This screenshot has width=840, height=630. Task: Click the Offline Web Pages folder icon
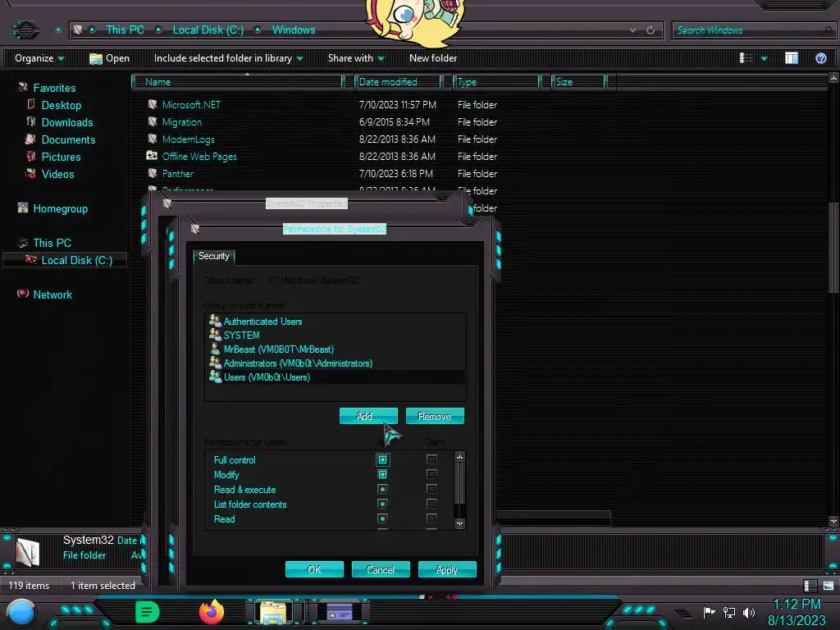pos(152,156)
